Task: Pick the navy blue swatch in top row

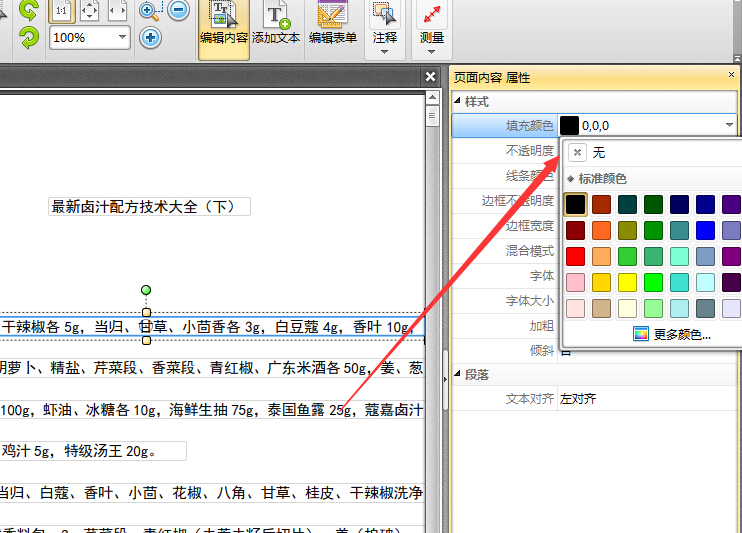Action: pyautogui.click(x=680, y=204)
